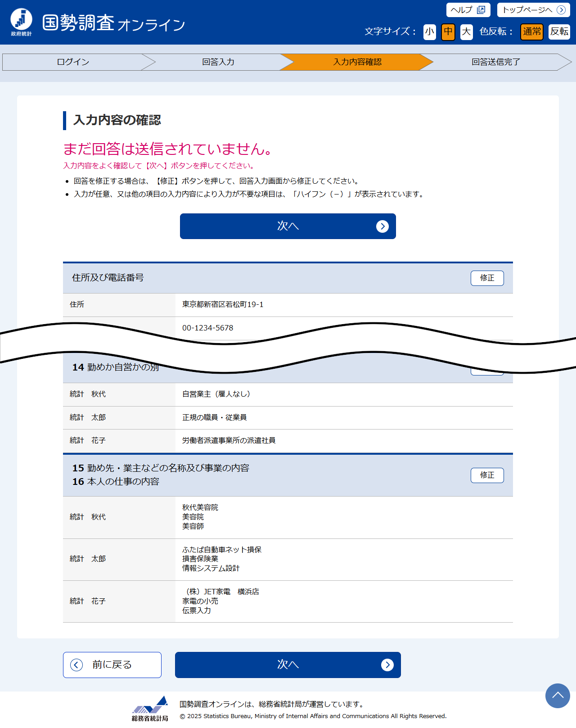Set text size to medium (中)
576x728 pixels.
[448, 32]
